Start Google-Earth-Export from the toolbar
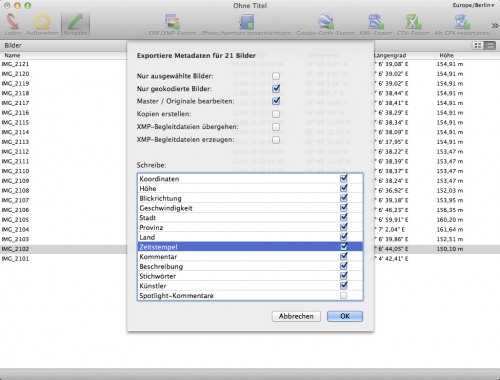Viewport: 500px width, 380px height. tap(325, 24)
